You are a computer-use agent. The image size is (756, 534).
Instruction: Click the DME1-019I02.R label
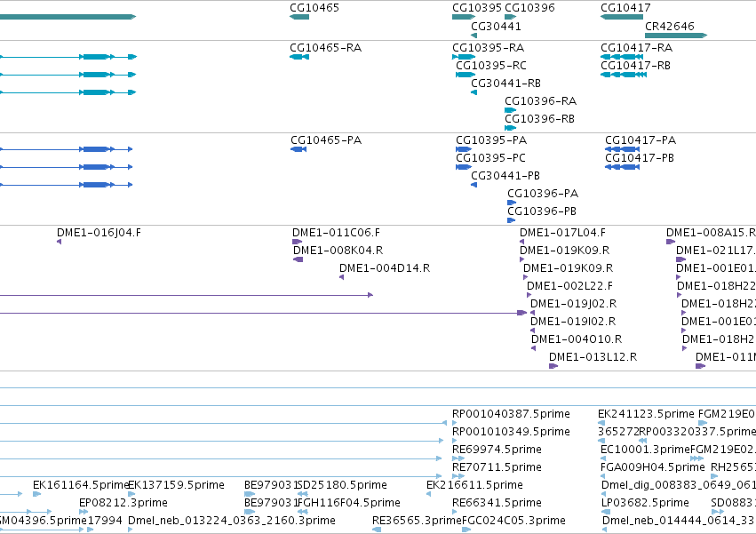click(573, 322)
